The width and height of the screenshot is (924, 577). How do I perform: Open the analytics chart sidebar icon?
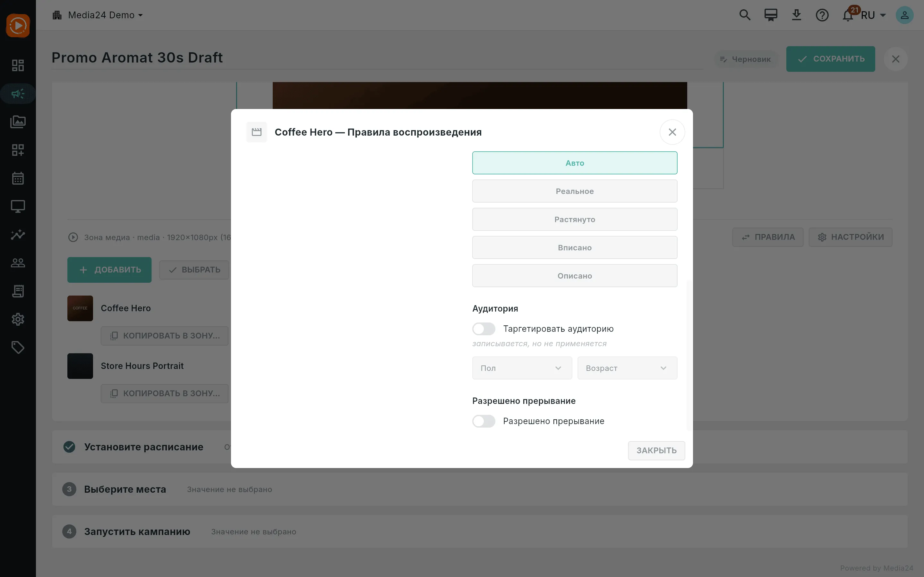pyautogui.click(x=18, y=235)
